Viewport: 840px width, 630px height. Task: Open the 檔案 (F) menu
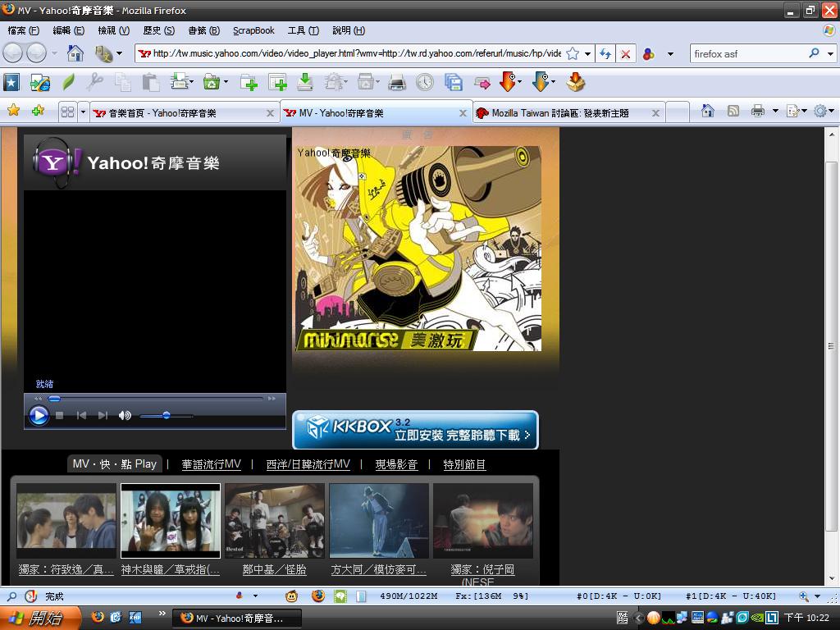[23, 30]
